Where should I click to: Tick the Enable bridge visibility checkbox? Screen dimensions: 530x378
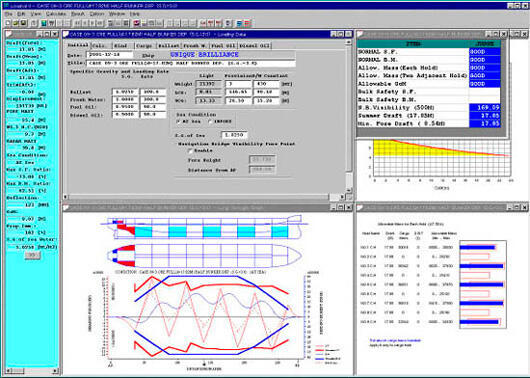(190, 150)
